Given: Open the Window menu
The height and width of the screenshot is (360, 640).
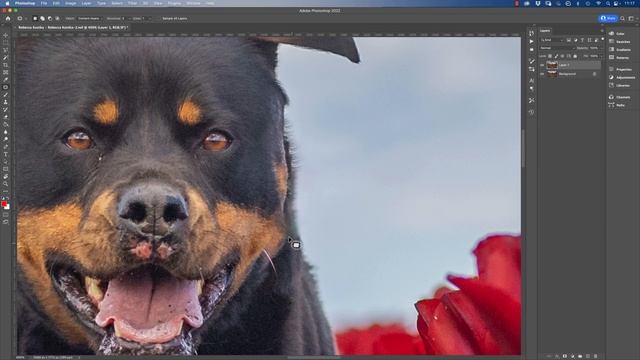Looking at the screenshot, I should 193,3.
